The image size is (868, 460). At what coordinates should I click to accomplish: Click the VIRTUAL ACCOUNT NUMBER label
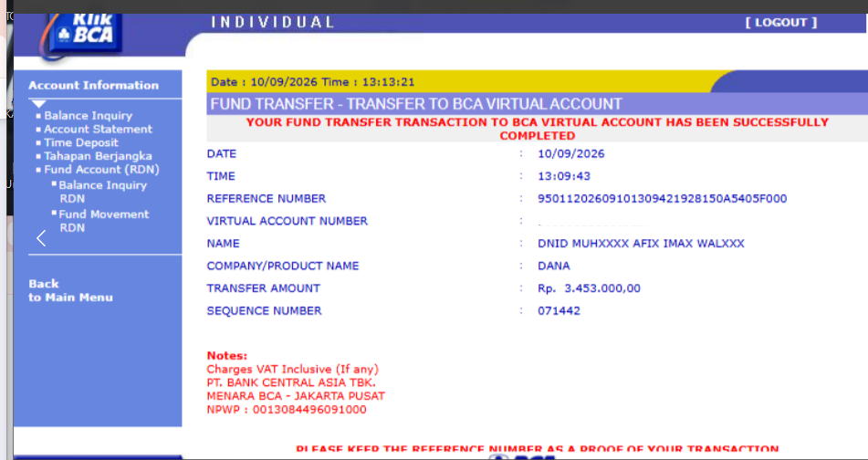click(287, 221)
